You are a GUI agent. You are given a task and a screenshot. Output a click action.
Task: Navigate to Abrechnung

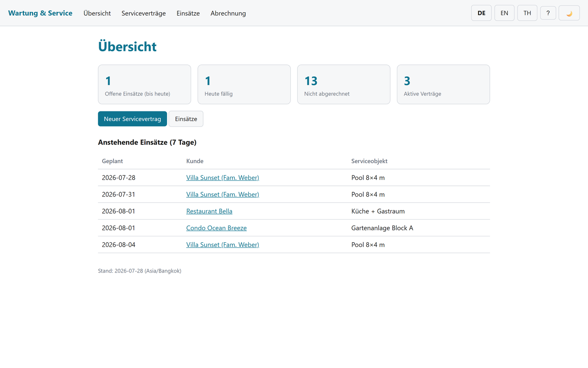[228, 13]
